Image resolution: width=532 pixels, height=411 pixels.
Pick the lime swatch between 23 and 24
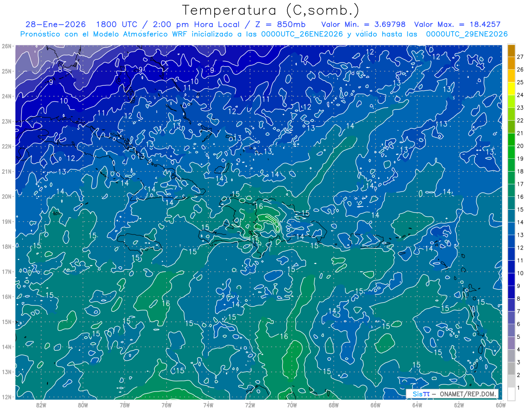(512, 102)
